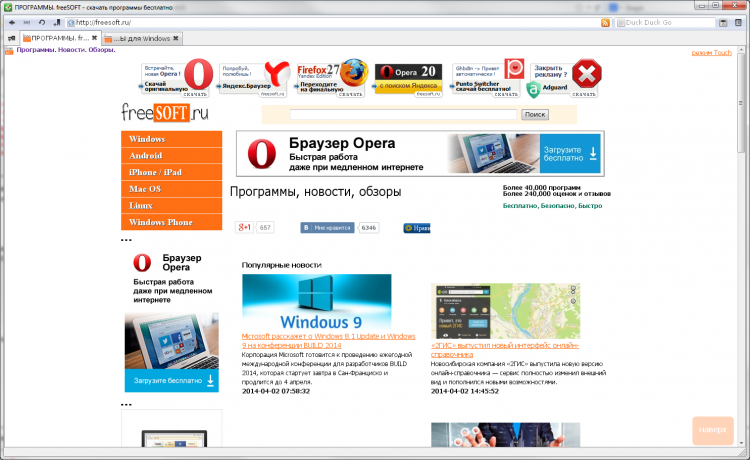Switch to the '...ы для Windows' tab
The height and width of the screenshot is (460, 750).
[x=142, y=38]
